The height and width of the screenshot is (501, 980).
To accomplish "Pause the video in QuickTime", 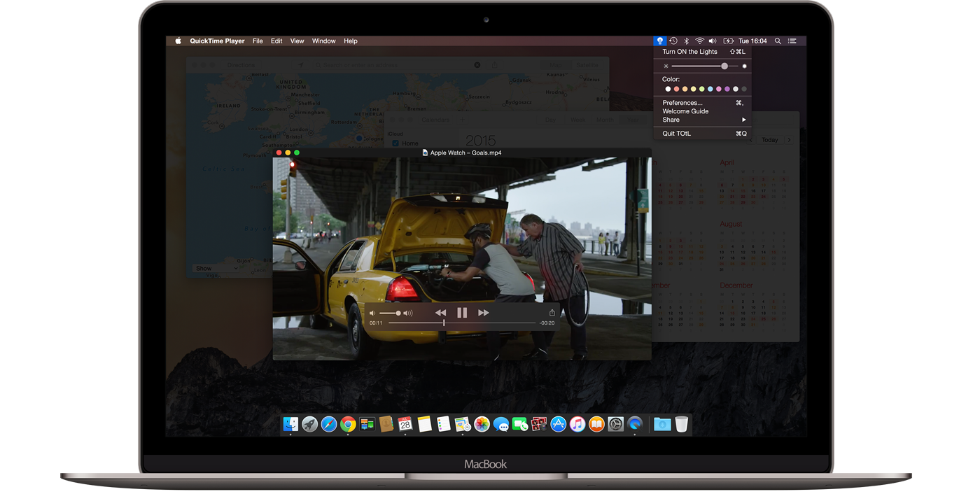I will click(462, 313).
